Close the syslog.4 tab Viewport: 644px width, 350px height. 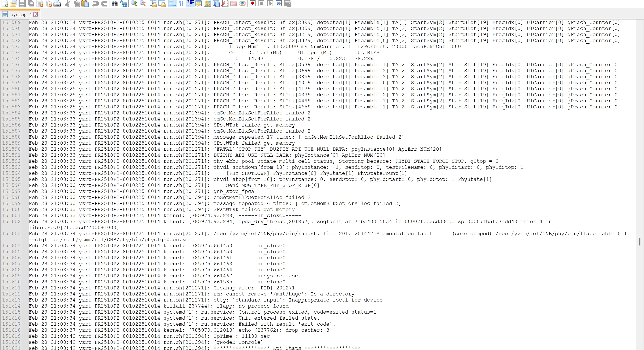[36, 14]
